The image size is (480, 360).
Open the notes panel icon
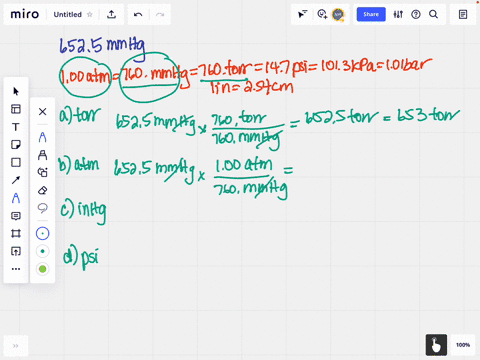463,14
